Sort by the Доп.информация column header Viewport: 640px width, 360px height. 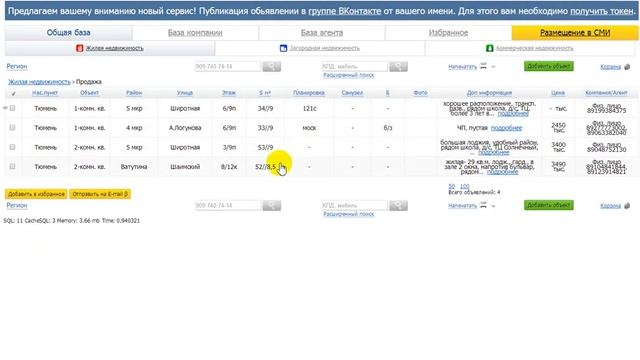(x=489, y=93)
